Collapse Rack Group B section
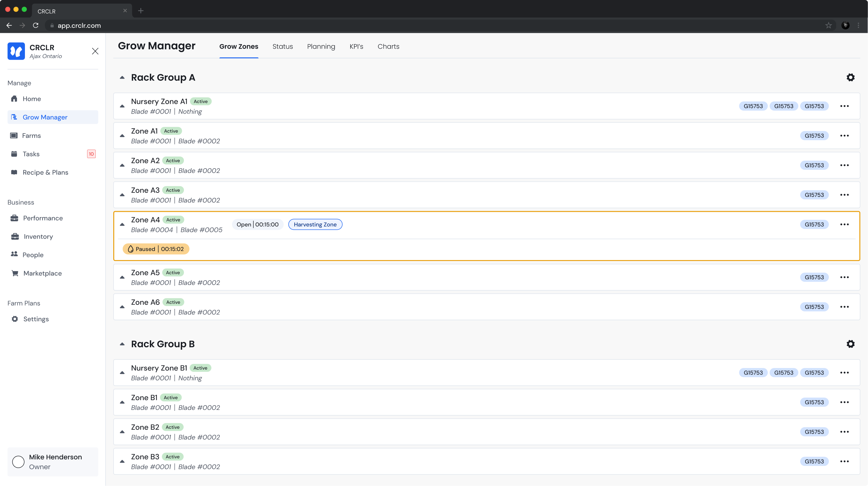This screenshot has height=486, width=868. point(122,344)
